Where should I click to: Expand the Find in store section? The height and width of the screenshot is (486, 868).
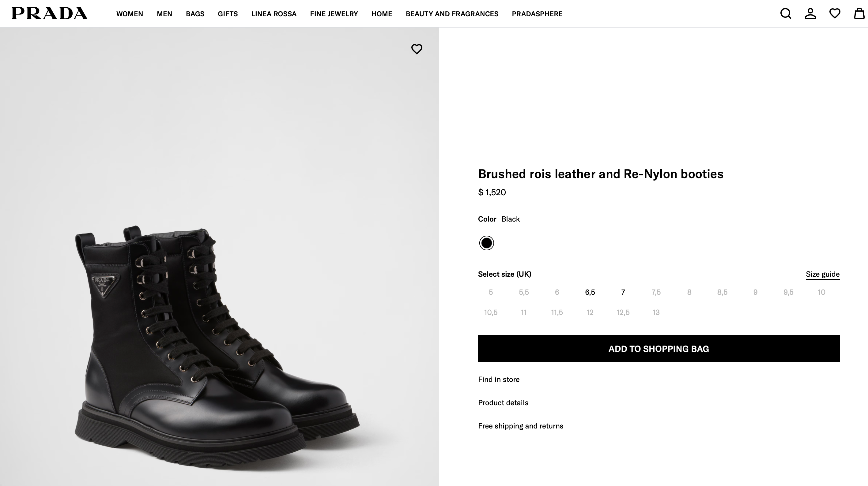tap(499, 379)
